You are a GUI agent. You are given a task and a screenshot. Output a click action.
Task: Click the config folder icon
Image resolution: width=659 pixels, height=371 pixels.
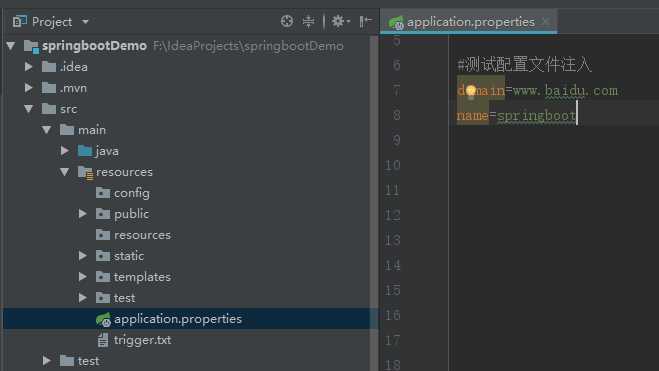(103, 192)
